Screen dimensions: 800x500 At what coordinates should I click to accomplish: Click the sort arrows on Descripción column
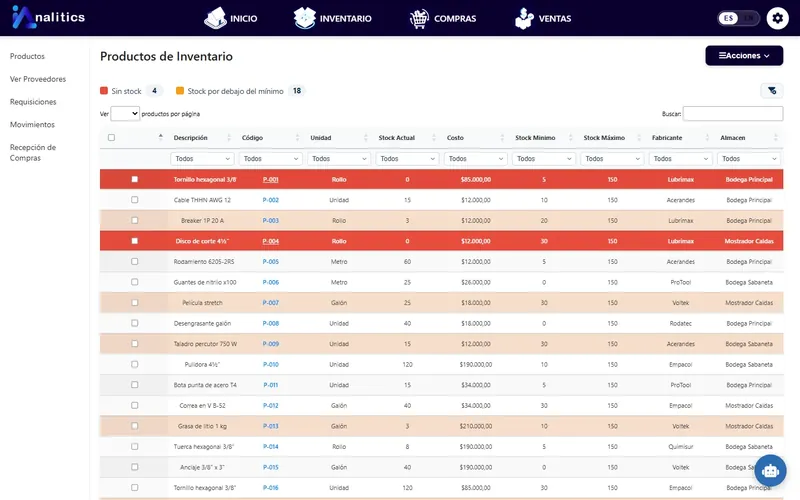229,137
